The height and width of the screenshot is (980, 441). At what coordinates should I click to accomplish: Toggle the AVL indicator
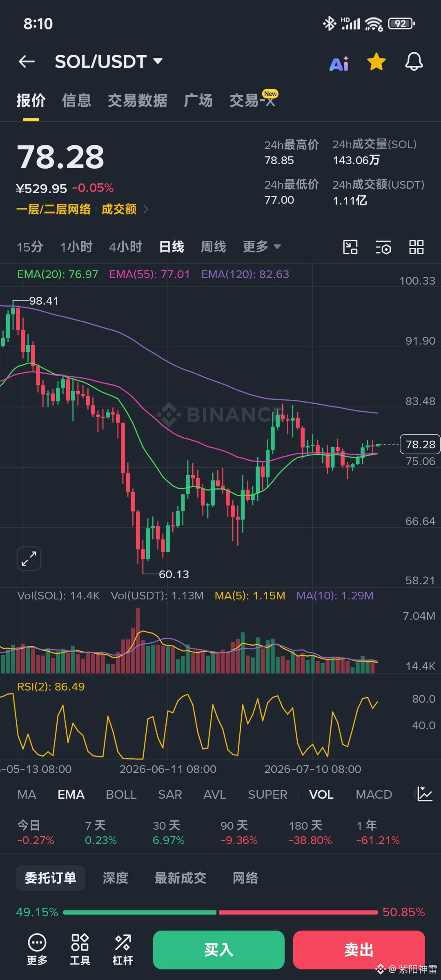(x=215, y=794)
